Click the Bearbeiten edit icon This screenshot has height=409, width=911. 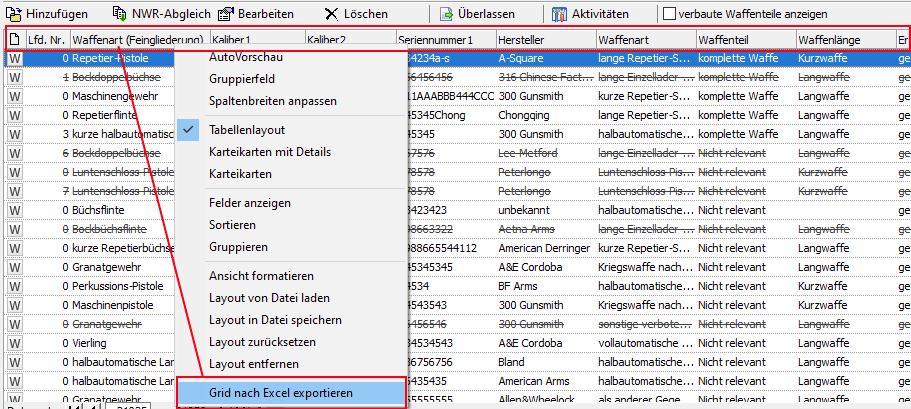pyautogui.click(x=226, y=14)
